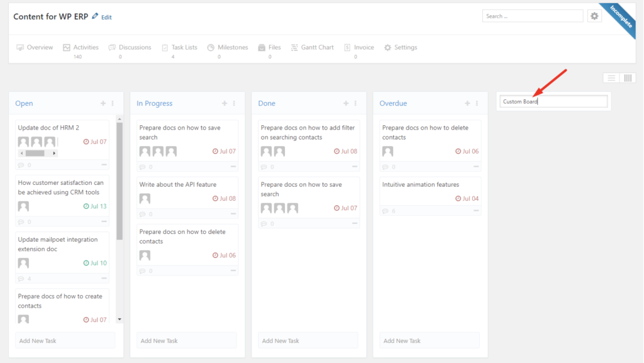Open Done column three-dot options menu
The width and height of the screenshot is (644, 363).
coord(356,103)
